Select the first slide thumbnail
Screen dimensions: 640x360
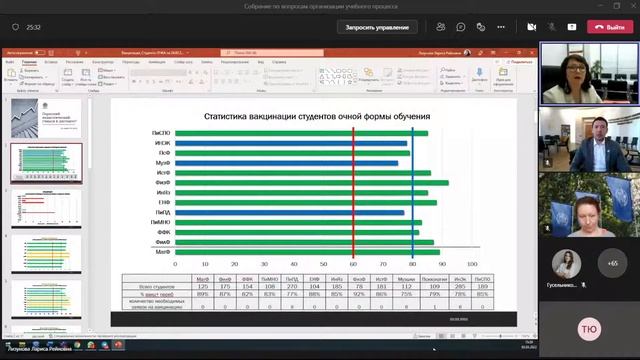pos(46,118)
